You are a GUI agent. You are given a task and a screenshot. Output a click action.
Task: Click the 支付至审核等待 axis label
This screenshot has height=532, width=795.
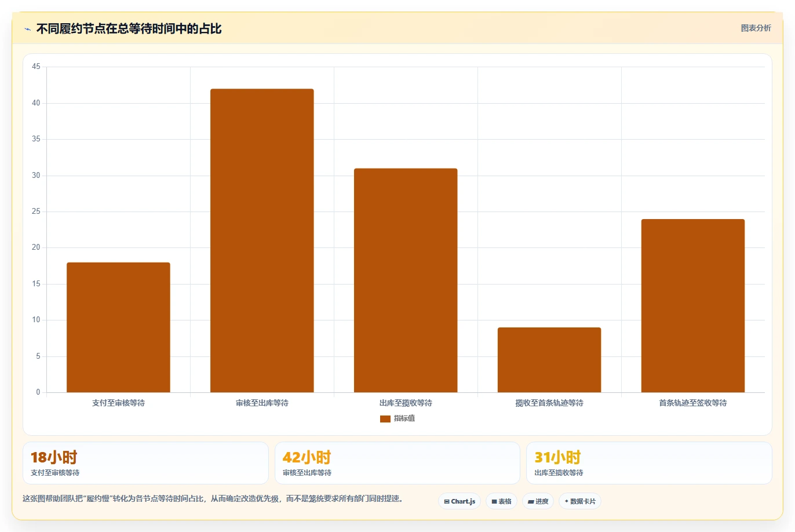click(118, 403)
